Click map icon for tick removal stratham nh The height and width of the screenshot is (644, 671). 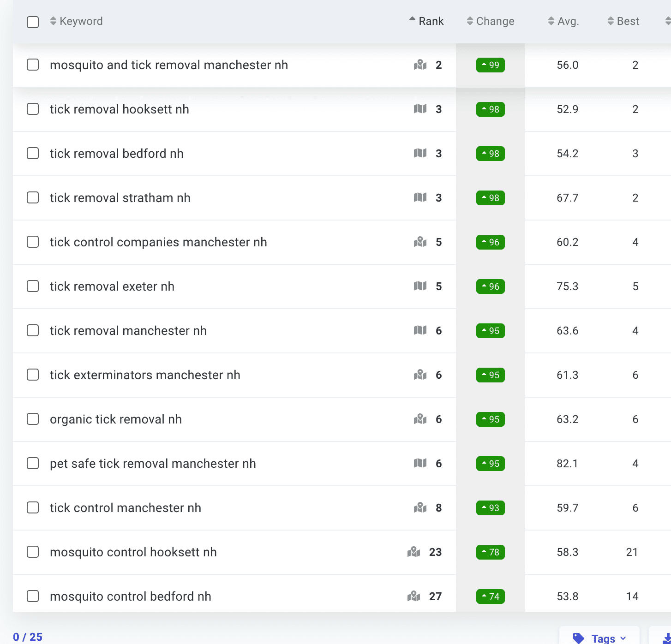coord(420,197)
